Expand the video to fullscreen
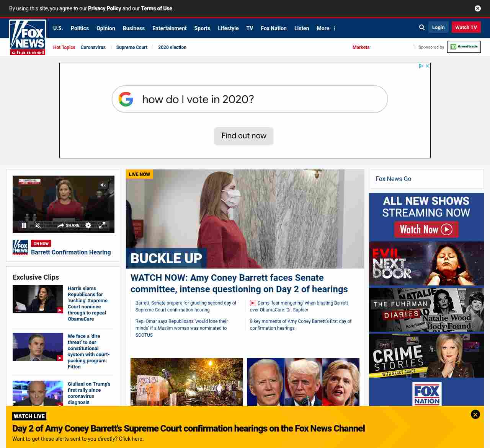 [102, 225]
